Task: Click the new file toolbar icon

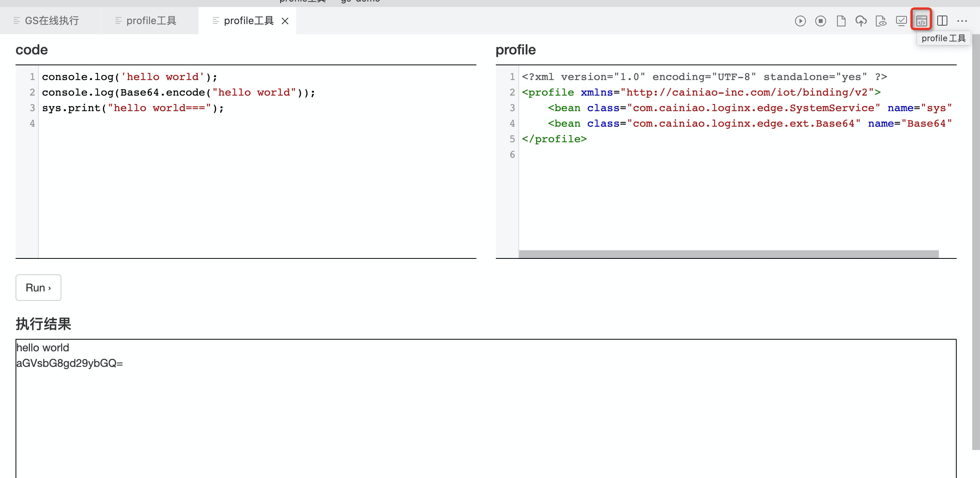Action: tap(841, 21)
